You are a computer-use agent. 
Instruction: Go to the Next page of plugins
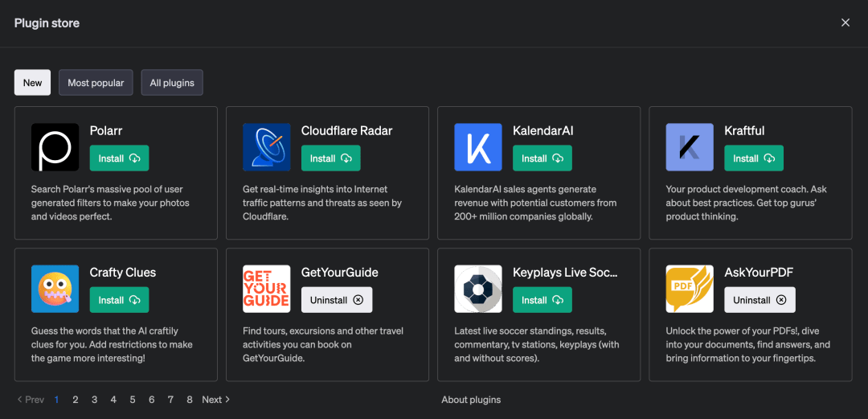(215, 400)
